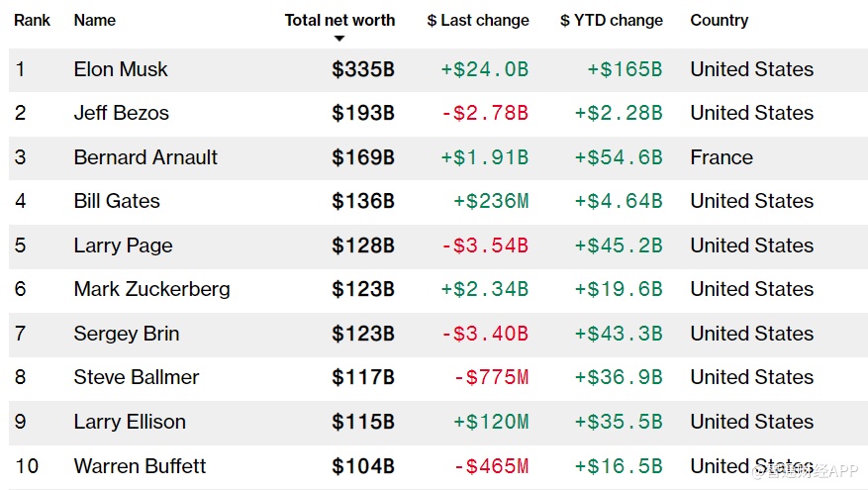Open Bernard Arnault's entry
868x490 pixels.
pyautogui.click(x=145, y=157)
